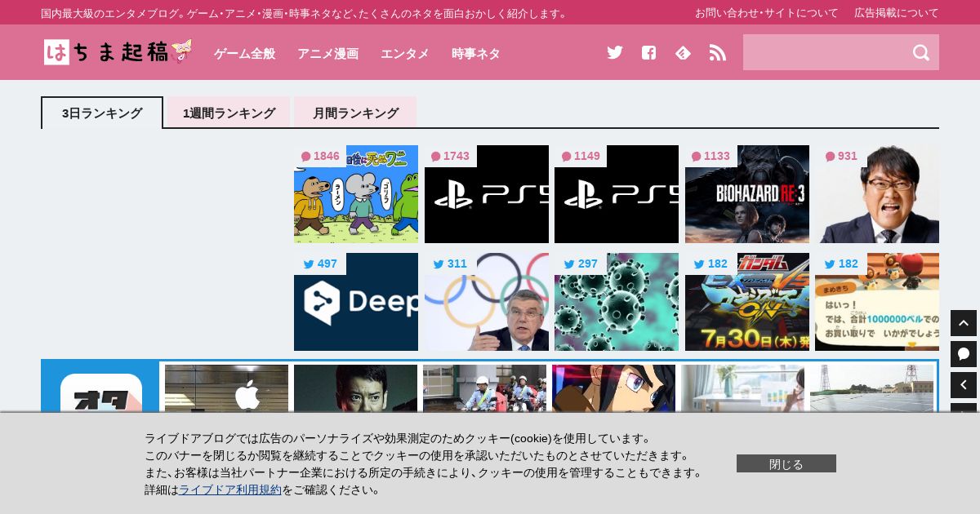Open the 931-comment man with glasses thumbnail
The width and height of the screenshot is (980, 514).
(877, 194)
